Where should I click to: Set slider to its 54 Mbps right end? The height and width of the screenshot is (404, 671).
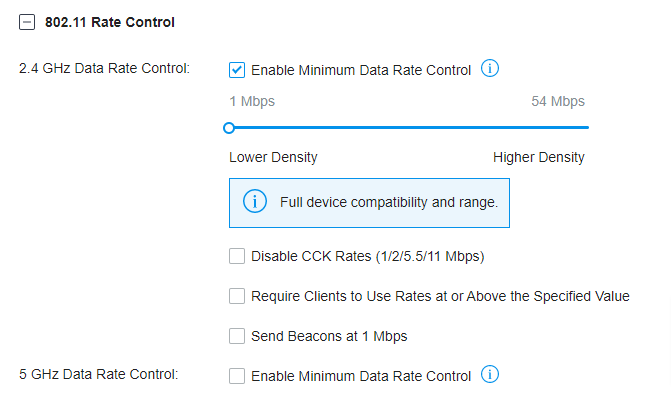[x=587, y=127]
